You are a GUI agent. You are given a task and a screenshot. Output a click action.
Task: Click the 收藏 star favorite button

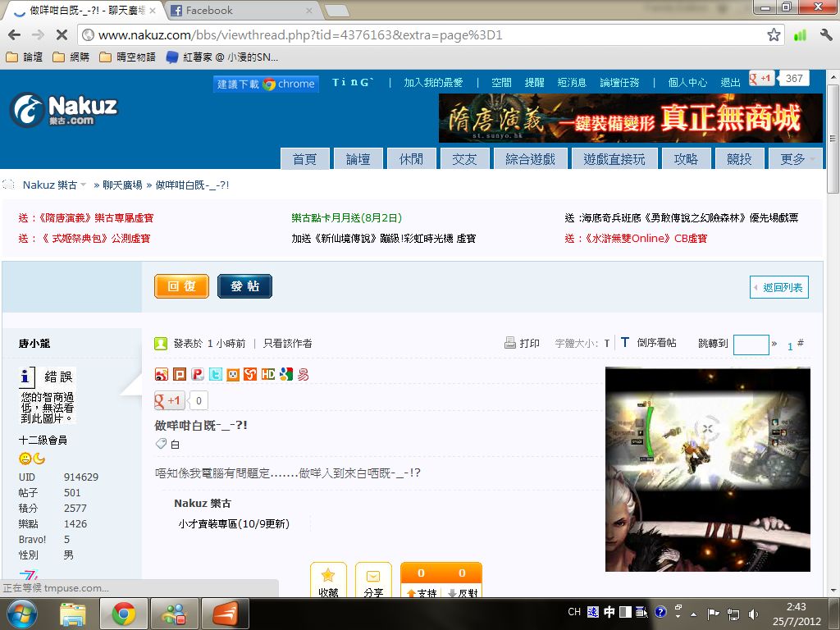pyautogui.click(x=328, y=582)
